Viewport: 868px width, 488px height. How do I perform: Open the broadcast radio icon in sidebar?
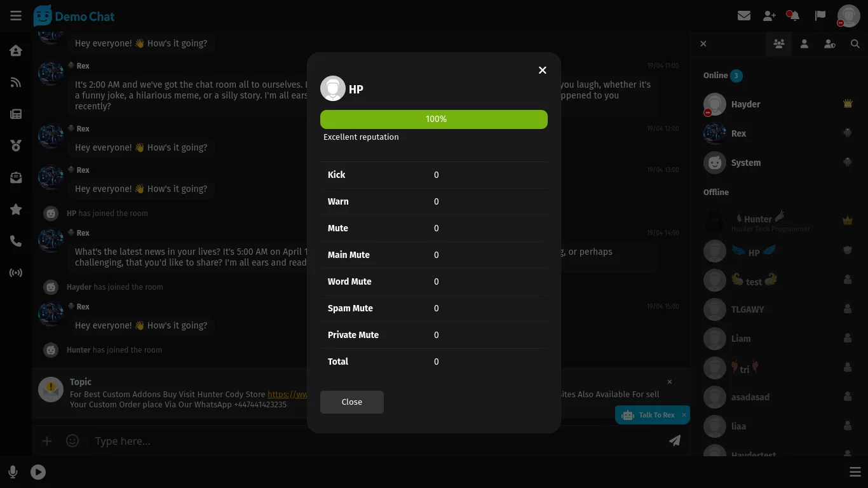(x=16, y=273)
